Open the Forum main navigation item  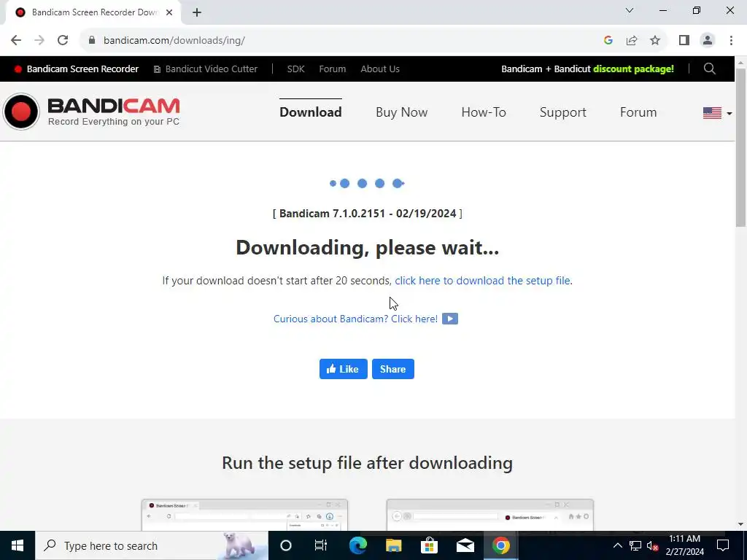(x=638, y=112)
